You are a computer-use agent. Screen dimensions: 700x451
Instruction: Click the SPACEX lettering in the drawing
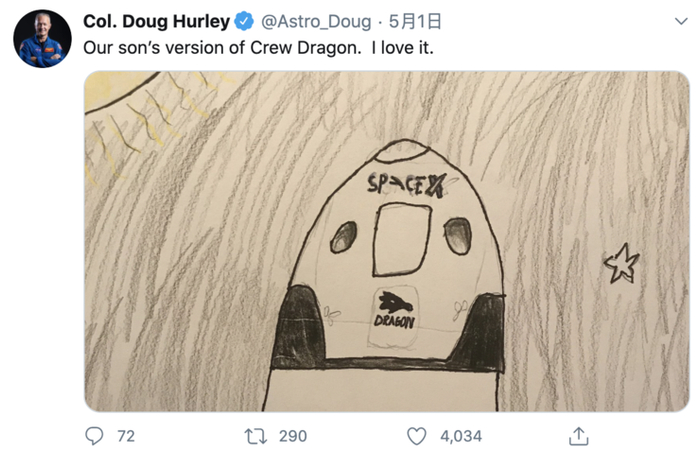click(406, 184)
